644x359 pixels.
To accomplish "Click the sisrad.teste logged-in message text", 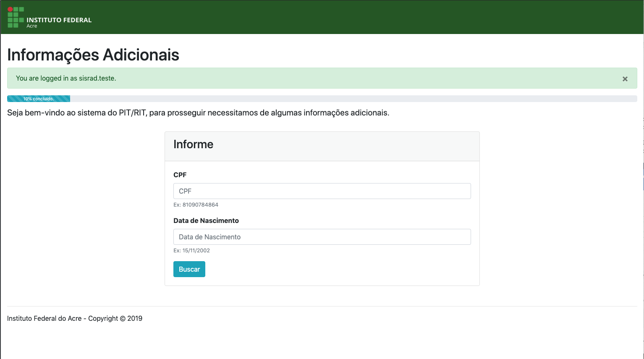I will tap(66, 79).
